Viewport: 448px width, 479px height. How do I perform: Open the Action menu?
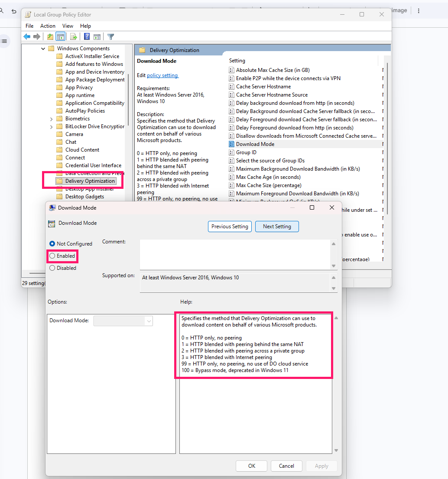pos(48,26)
